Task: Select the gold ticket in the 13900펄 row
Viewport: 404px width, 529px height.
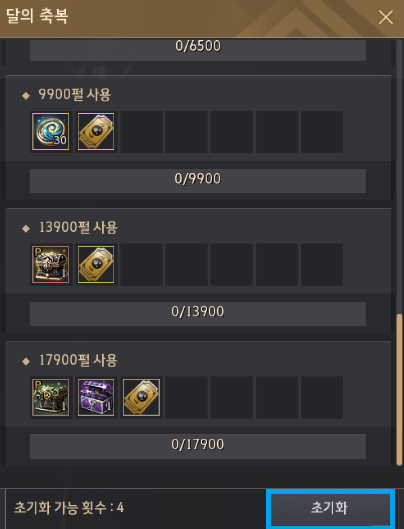Action: [96, 264]
